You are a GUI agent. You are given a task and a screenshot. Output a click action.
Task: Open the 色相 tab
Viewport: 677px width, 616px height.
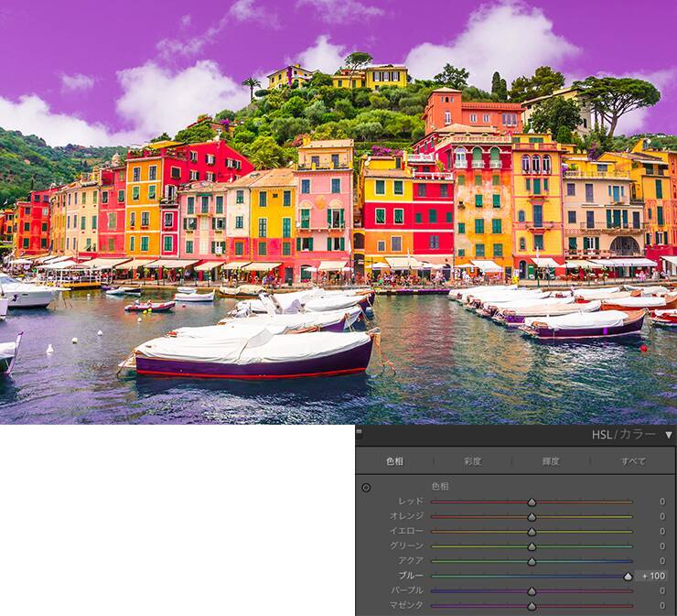click(x=394, y=461)
